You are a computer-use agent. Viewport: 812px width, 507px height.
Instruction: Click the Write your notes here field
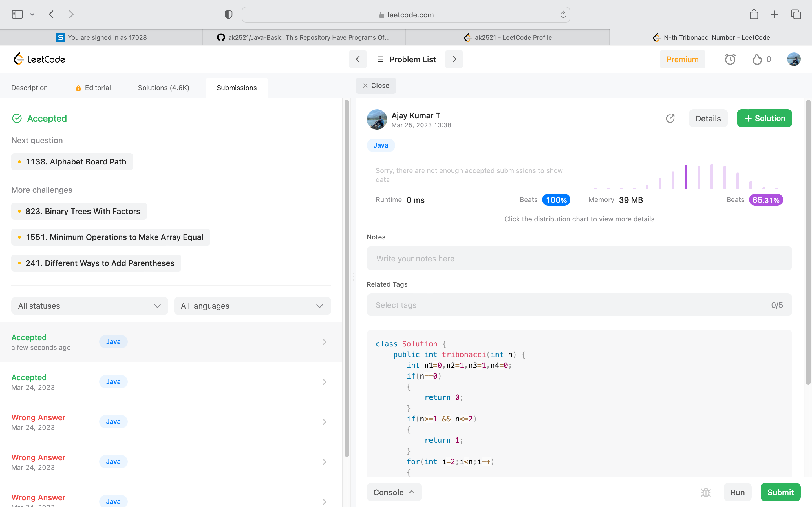(579, 259)
